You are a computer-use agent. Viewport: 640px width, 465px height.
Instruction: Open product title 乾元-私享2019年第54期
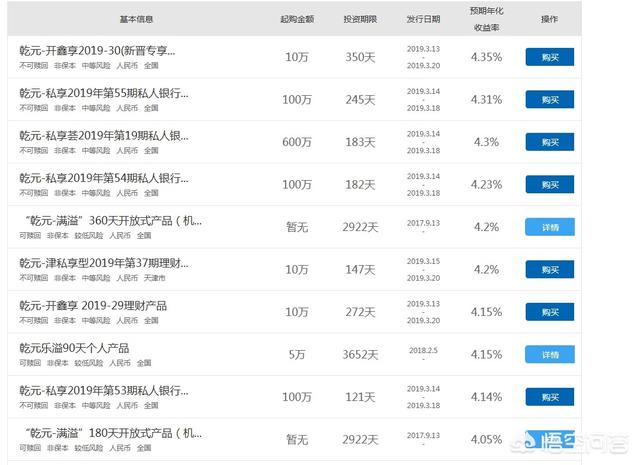(x=104, y=178)
